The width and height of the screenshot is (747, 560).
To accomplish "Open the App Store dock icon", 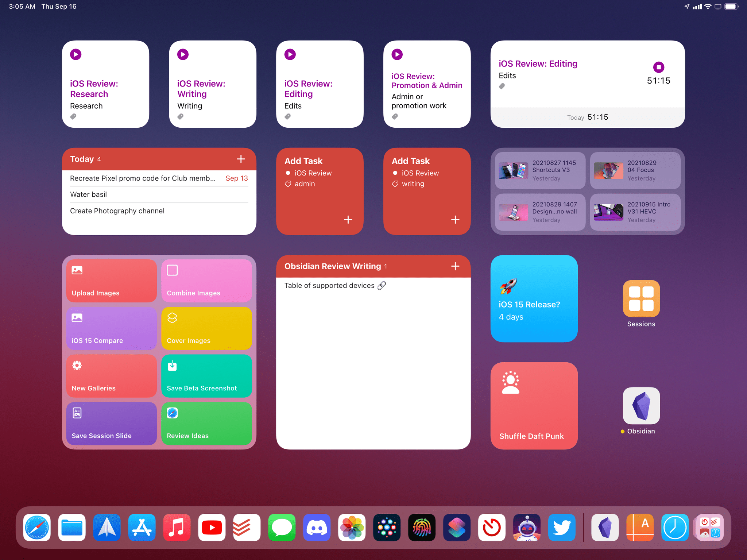I will point(142,527).
